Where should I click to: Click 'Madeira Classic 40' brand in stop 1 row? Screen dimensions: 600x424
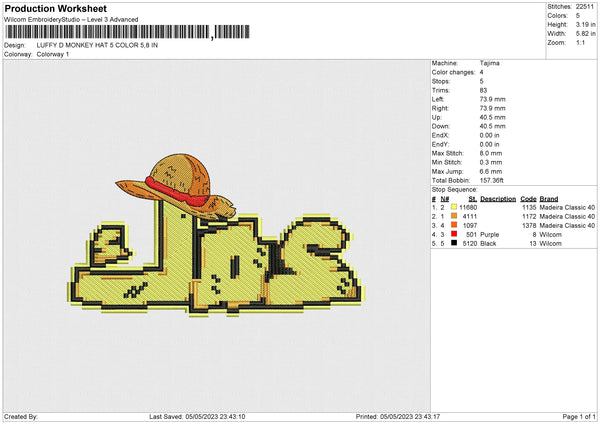[x=567, y=207]
